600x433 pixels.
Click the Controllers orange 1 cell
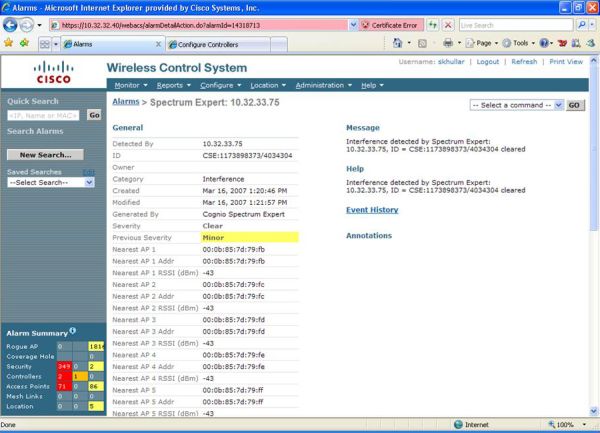[80, 376]
